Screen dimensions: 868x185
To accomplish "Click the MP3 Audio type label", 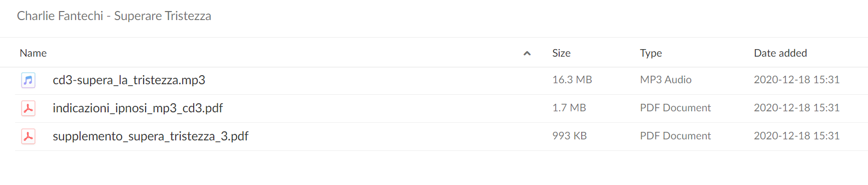I will [x=666, y=80].
